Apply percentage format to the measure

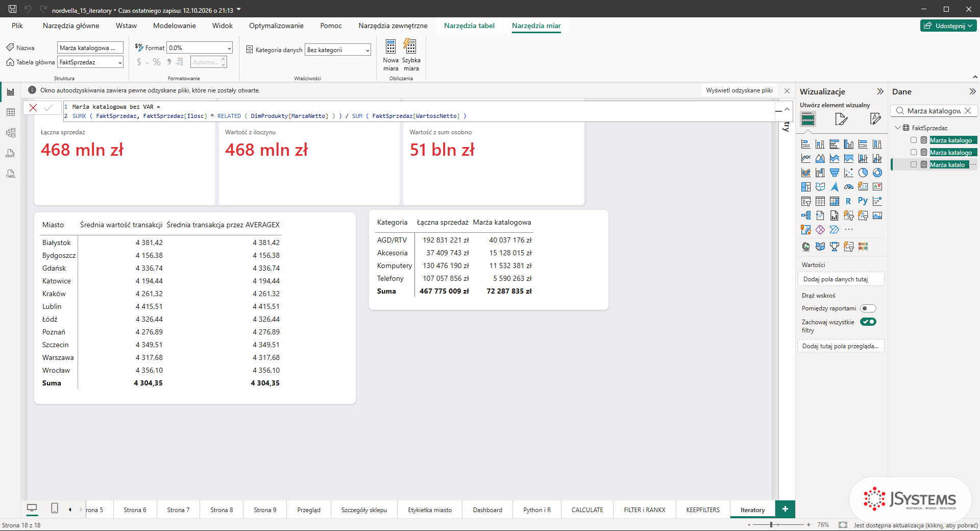[x=157, y=62]
